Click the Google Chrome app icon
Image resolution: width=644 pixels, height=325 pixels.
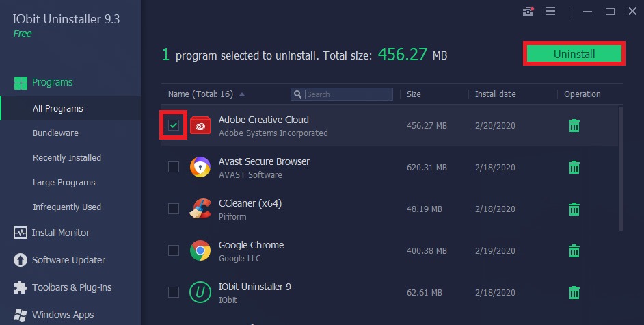(200, 250)
